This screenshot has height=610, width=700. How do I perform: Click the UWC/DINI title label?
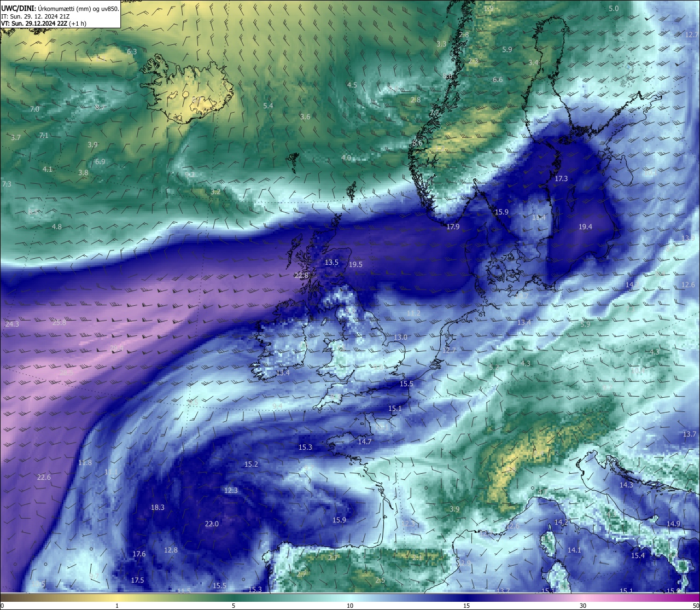pos(18,8)
